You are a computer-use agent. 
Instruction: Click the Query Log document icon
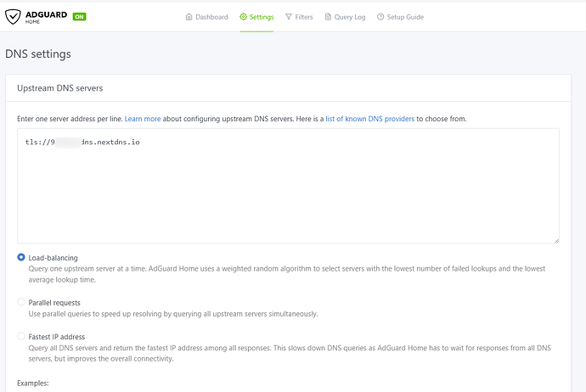point(328,17)
